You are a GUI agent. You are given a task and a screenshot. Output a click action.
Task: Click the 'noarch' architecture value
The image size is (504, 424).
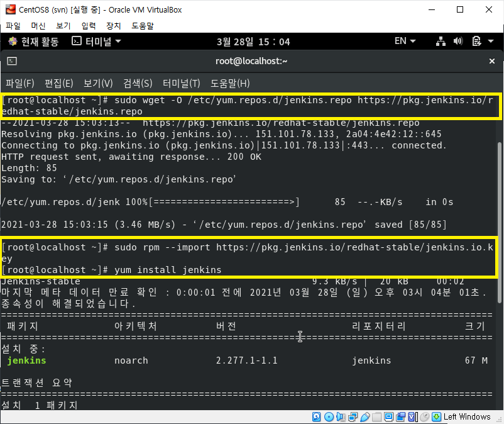(131, 360)
